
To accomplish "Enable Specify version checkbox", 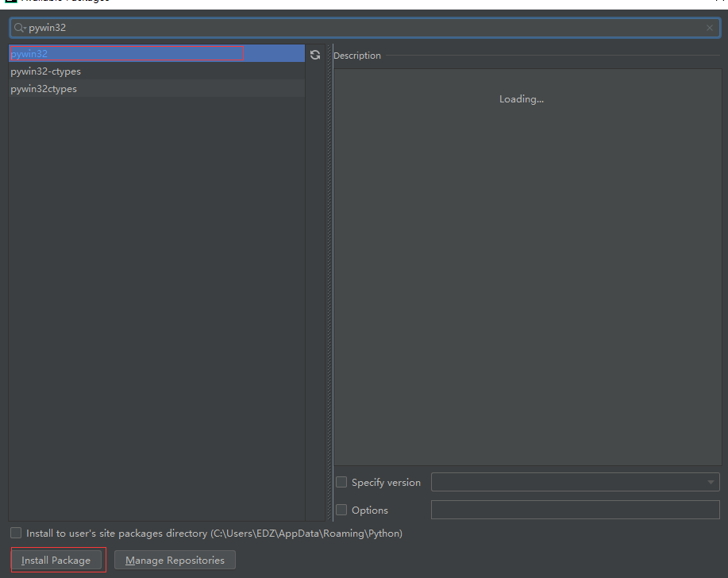I will click(x=341, y=482).
